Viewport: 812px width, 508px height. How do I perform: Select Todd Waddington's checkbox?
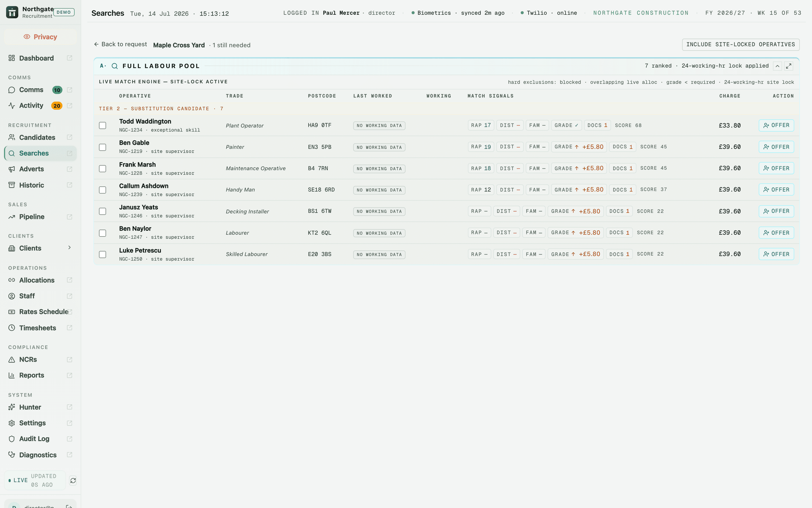[103, 125]
